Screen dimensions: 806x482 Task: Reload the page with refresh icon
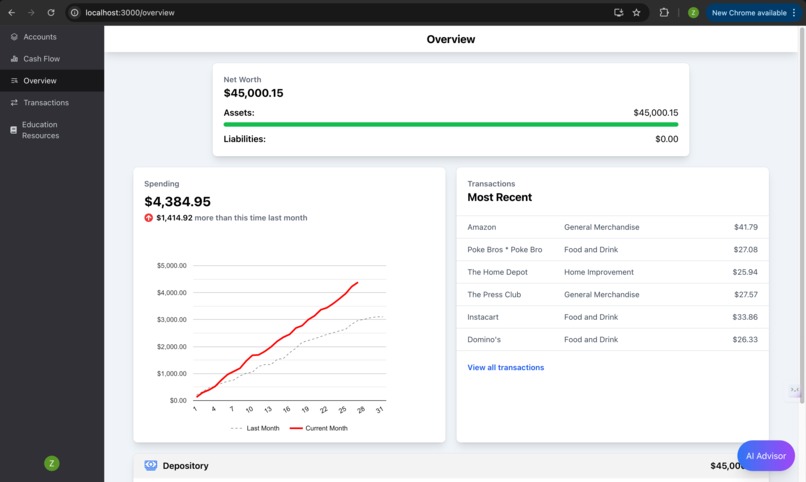click(x=51, y=12)
